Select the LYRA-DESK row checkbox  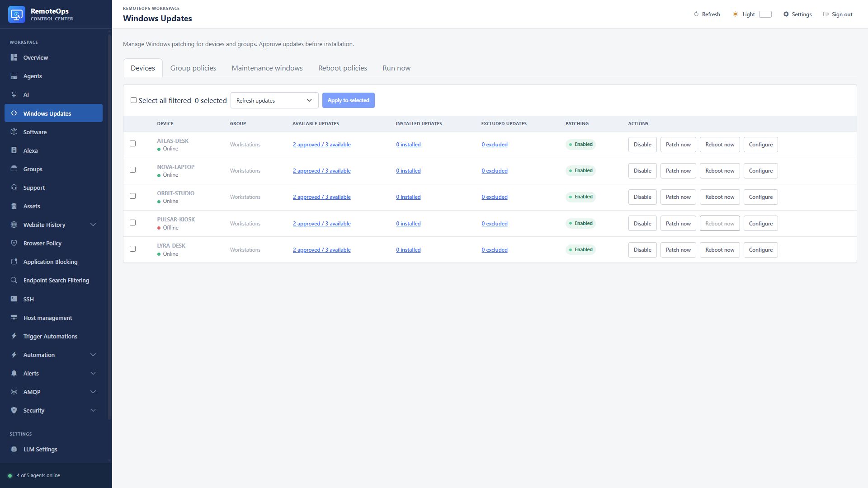[132, 249]
